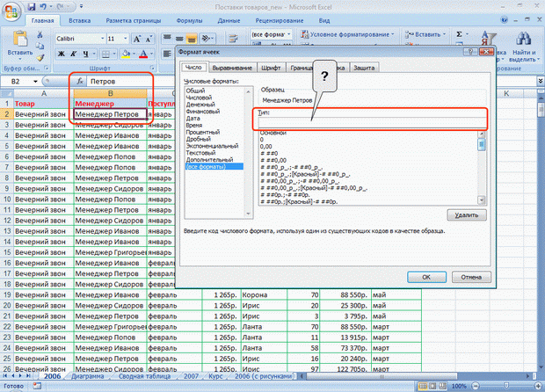Screen dimensions: 545x392
Task: Choose the 0,00 format code in the type list
Action: click(x=265, y=146)
